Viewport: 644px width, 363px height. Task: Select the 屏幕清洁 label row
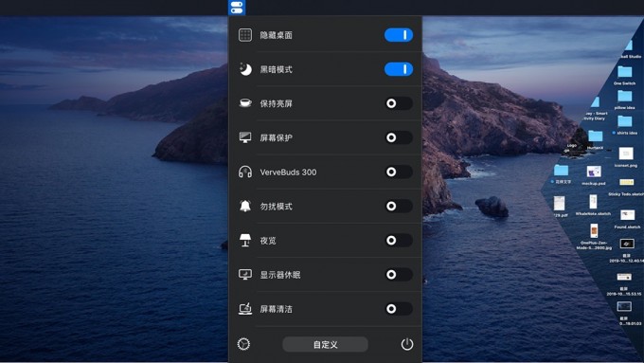[325, 309]
